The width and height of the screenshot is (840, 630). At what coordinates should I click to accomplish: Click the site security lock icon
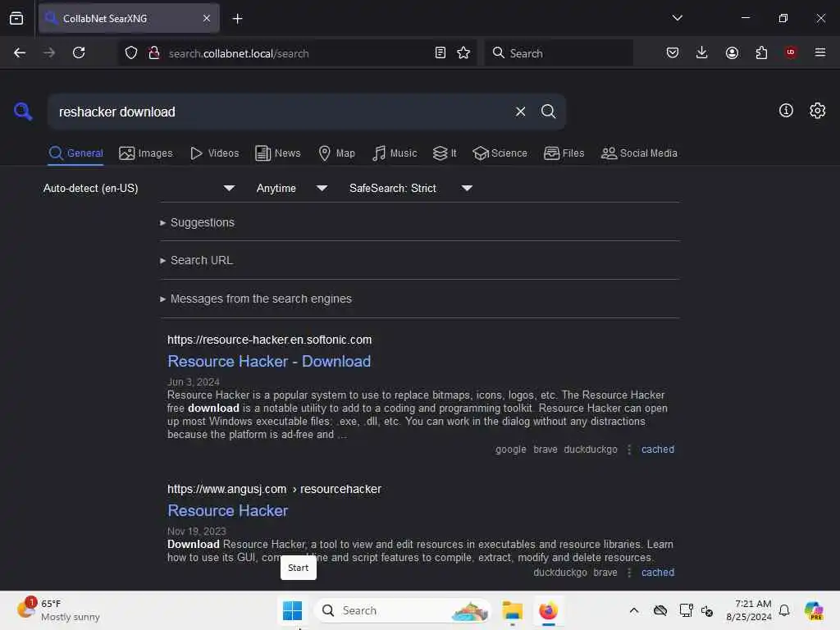153,52
